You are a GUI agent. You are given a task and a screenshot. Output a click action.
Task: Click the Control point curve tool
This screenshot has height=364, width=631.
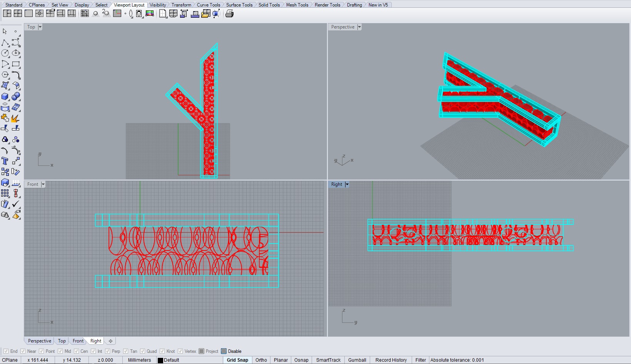[x=16, y=42]
